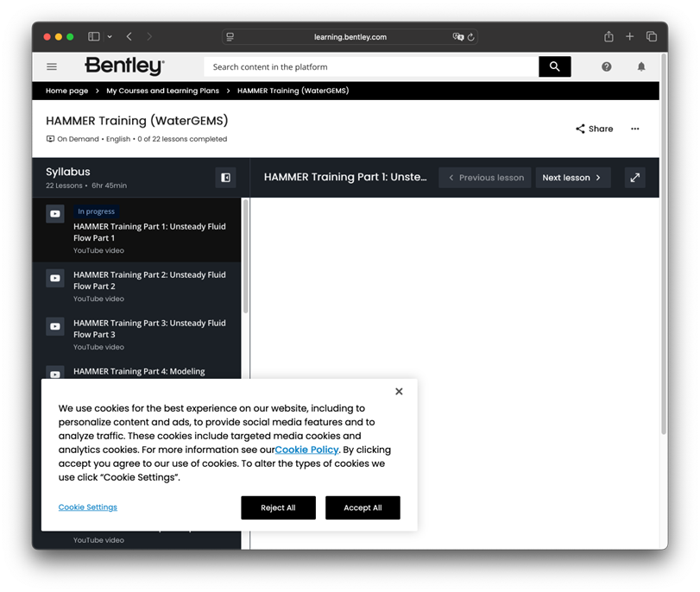This screenshot has width=700, height=592.
Task: Go to Next lesson
Action: (x=573, y=178)
